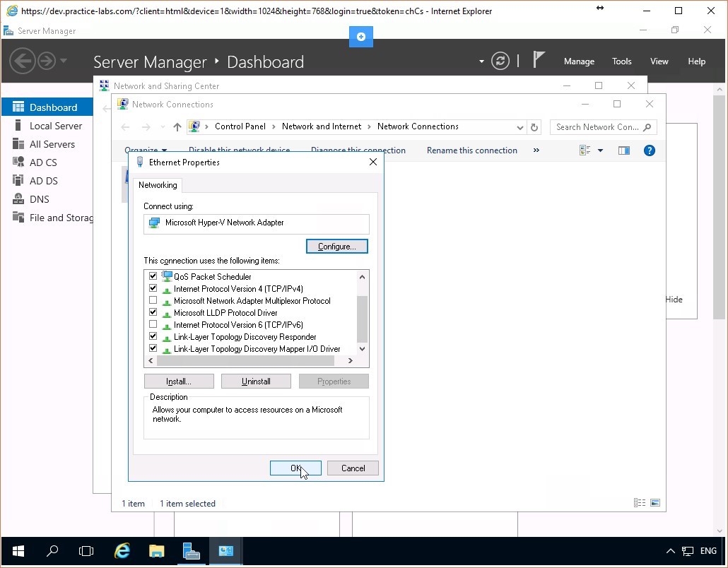Open the change your view dropdown arrow
Image resolution: width=728 pixels, height=568 pixels.
pyautogui.click(x=600, y=150)
